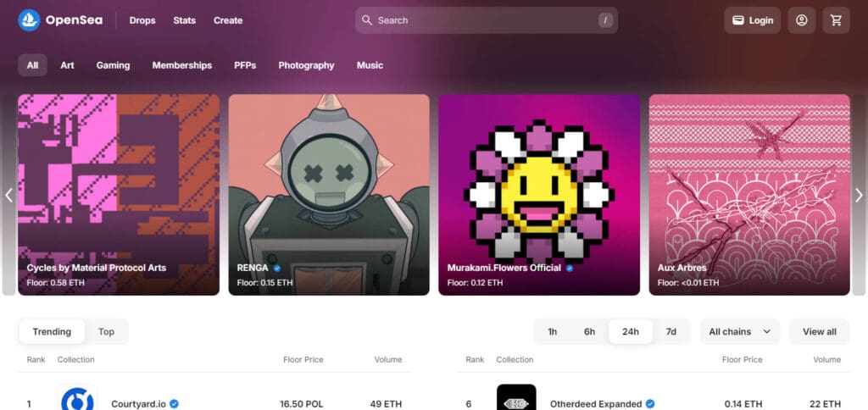Switch to Trending rankings toggle
Image resolution: width=868 pixels, height=410 pixels.
pos(52,331)
